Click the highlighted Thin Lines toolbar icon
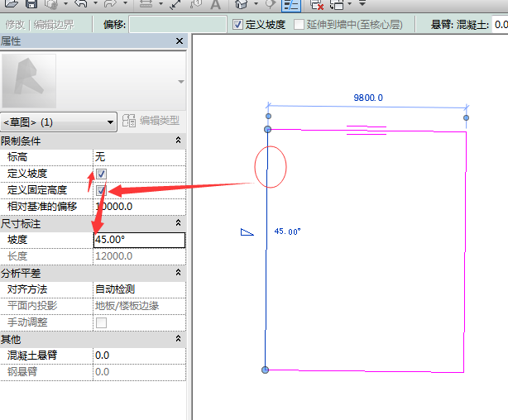508x420 pixels. (291, 5)
